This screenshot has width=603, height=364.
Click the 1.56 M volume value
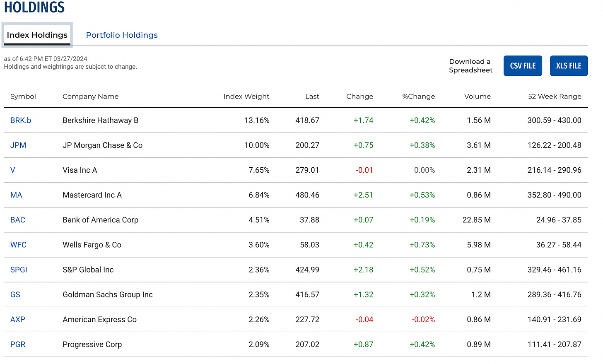click(479, 121)
